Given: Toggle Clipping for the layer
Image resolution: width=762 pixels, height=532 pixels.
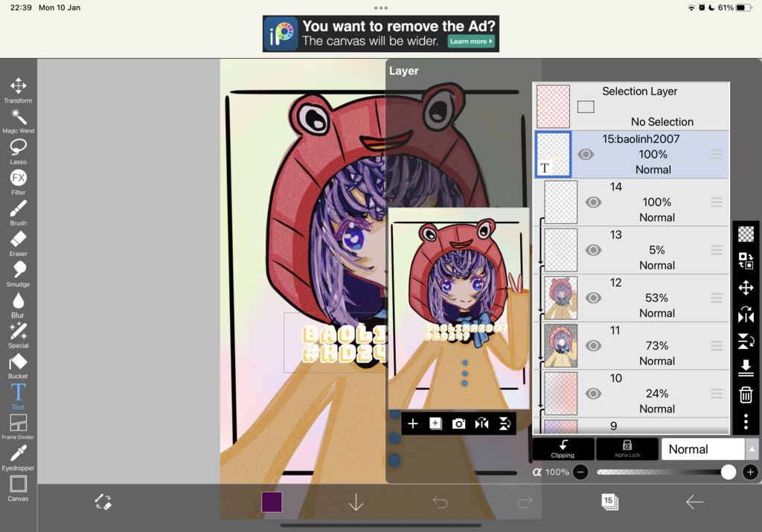Looking at the screenshot, I should pyautogui.click(x=563, y=449).
